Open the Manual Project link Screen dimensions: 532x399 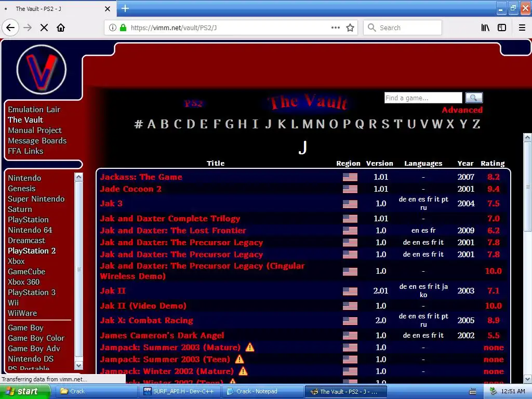35,130
